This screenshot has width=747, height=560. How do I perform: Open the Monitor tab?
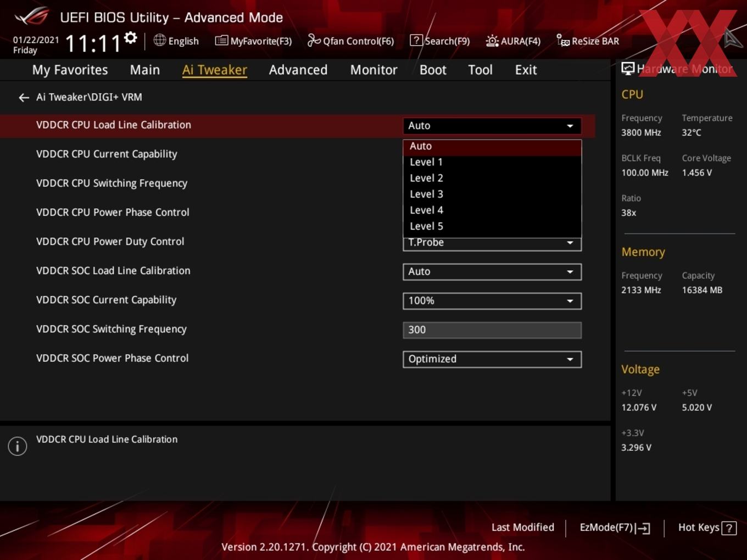[x=374, y=70]
